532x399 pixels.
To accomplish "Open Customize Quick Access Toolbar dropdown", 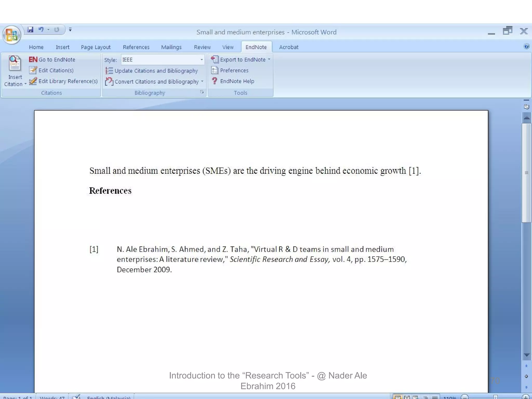I will point(70,30).
